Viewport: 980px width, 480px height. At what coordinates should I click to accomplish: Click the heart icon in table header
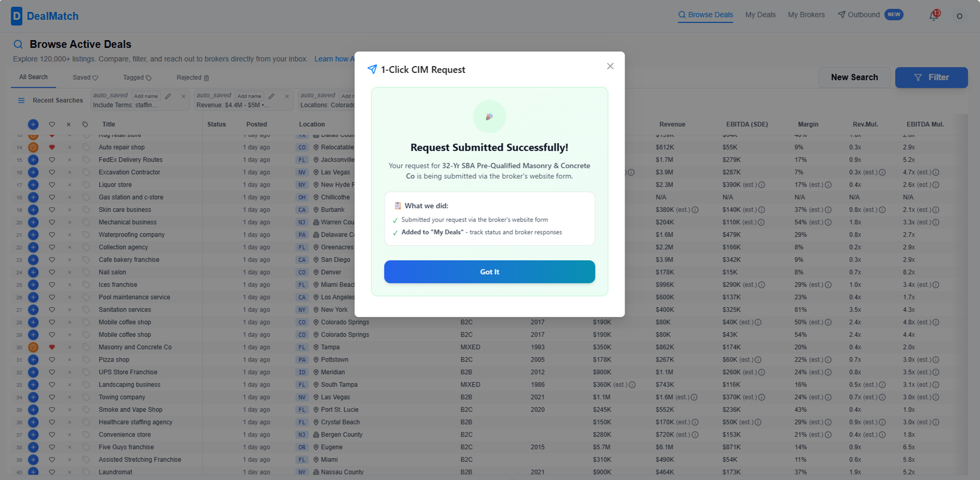pos(52,125)
